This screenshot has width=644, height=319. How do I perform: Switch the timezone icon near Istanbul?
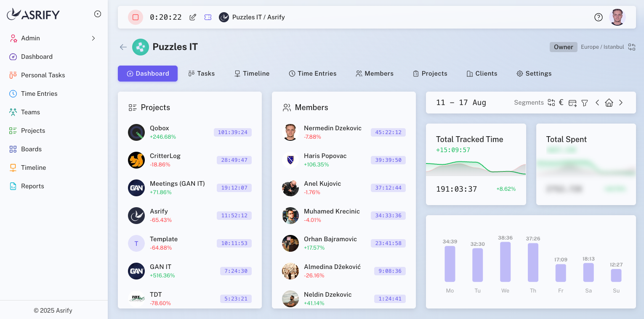coord(632,47)
